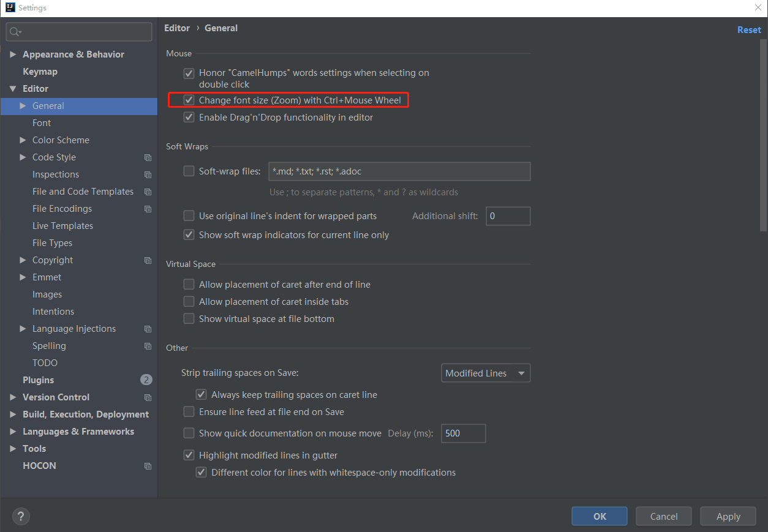
Task: Click project-level icon next to File Encodings
Action: click(148, 209)
